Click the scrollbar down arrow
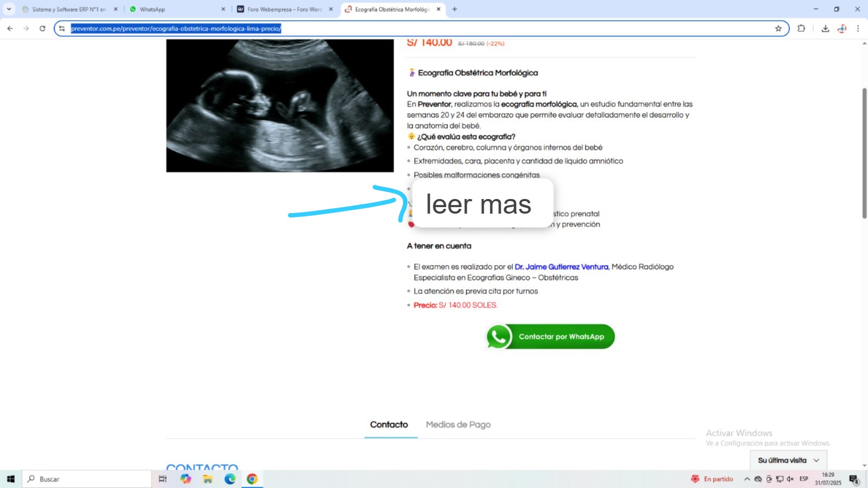The width and height of the screenshot is (868, 488). point(864,466)
